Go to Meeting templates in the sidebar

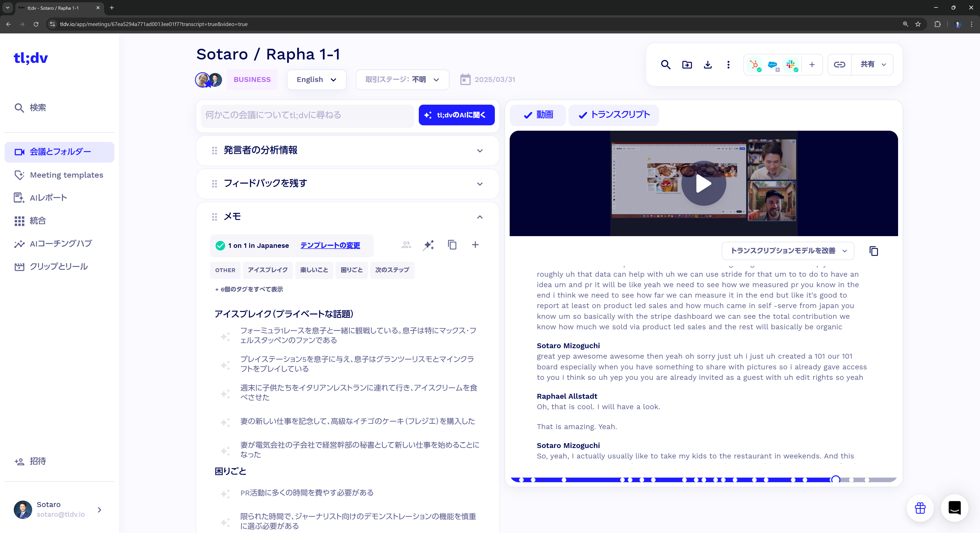(66, 175)
